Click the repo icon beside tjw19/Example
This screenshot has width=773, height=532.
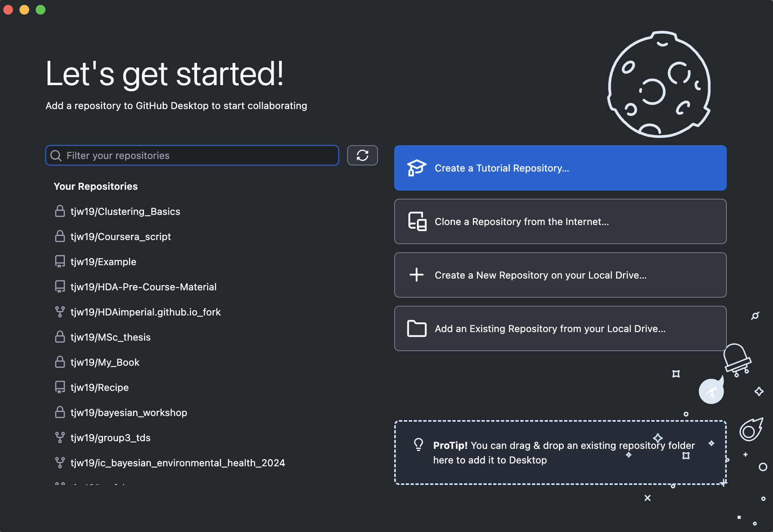pyautogui.click(x=60, y=262)
